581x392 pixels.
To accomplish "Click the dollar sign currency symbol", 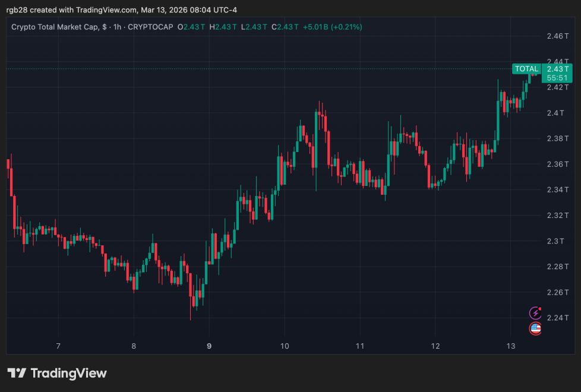I will pyautogui.click(x=104, y=27).
